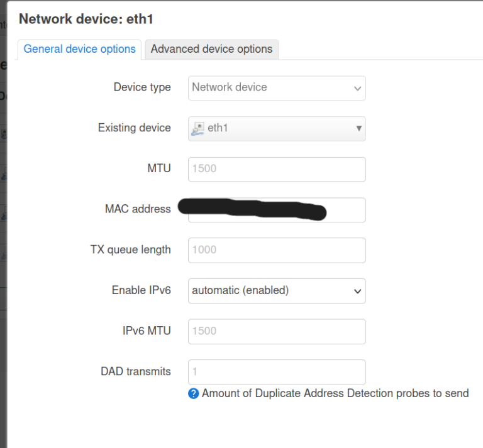Image resolution: width=483 pixels, height=448 pixels.
Task: Focus the MTU input field
Action: click(x=277, y=169)
